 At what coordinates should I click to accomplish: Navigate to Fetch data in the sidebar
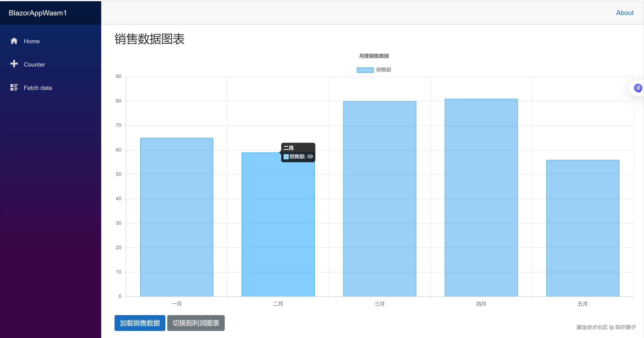coord(38,88)
